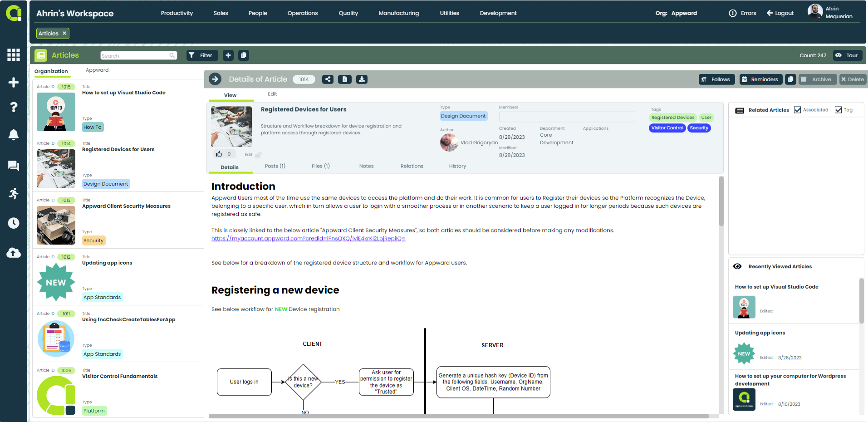Image resolution: width=868 pixels, height=422 pixels.
Task: Toggle the Tag checkbox
Action: pos(838,110)
